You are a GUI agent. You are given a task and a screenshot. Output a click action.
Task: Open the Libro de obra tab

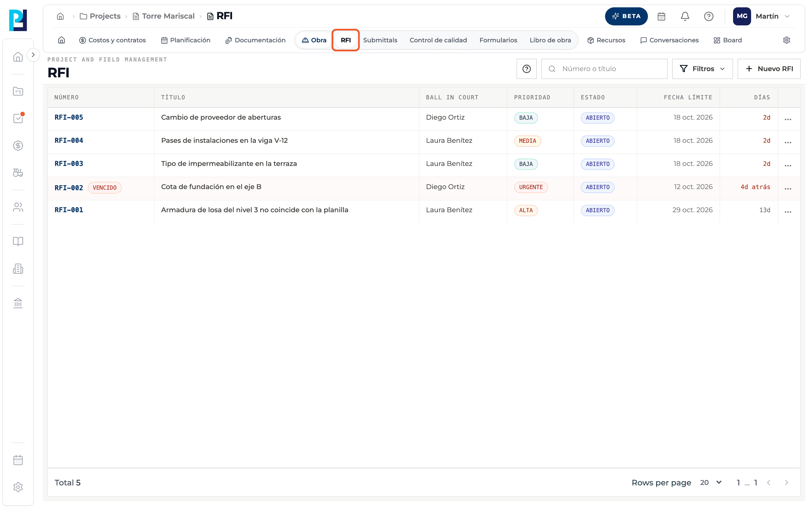coord(550,40)
